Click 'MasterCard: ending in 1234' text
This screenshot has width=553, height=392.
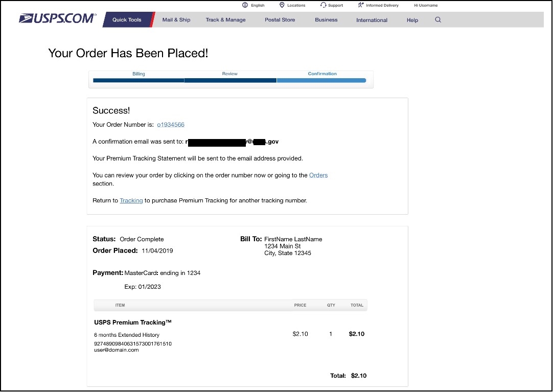click(x=163, y=273)
